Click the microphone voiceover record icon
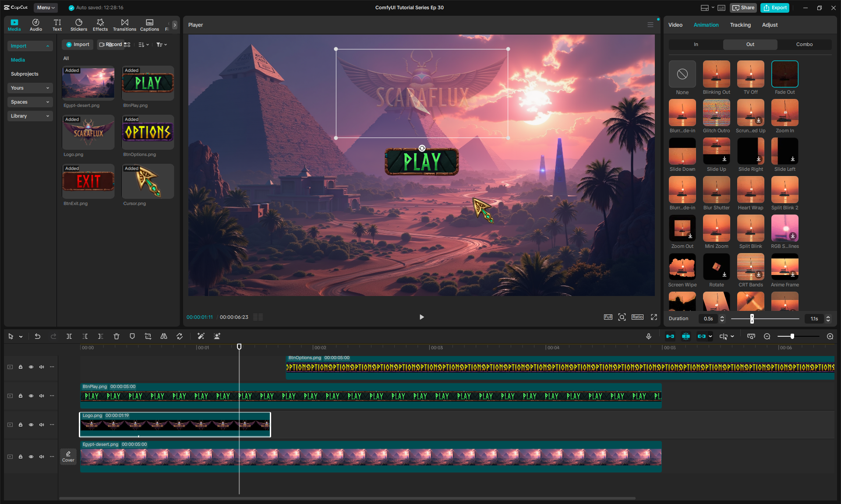Image resolution: width=841 pixels, height=504 pixels. pyautogui.click(x=649, y=336)
